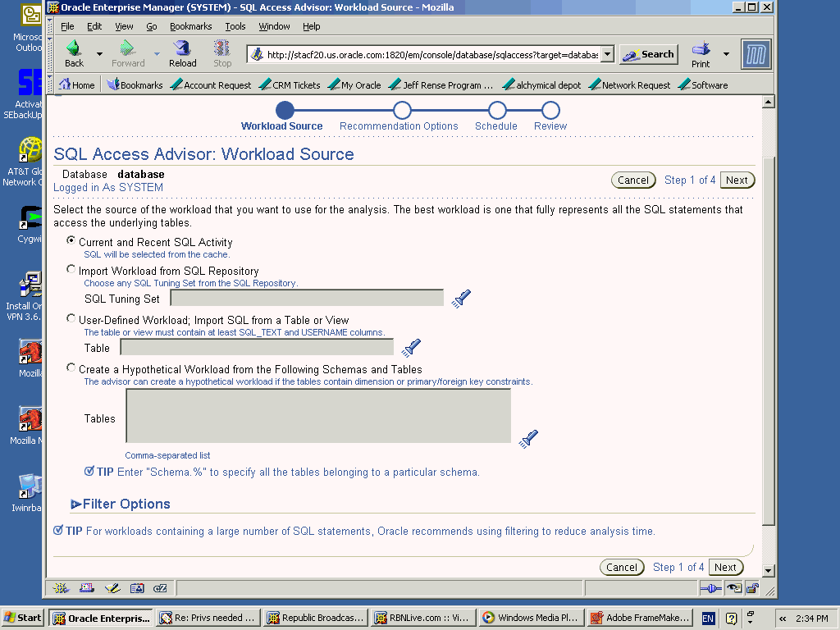This screenshot has height=630, width=840.
Task: Click the Print toolbar icon
Action: click(x=701, y=48)
